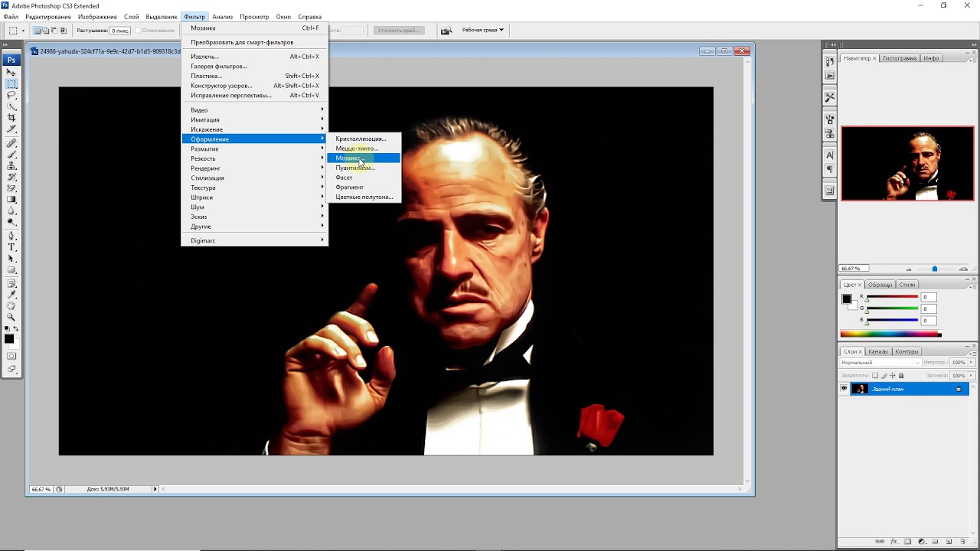
Task: Open the Character panel from dock
Action: click(x=830, y=155)
